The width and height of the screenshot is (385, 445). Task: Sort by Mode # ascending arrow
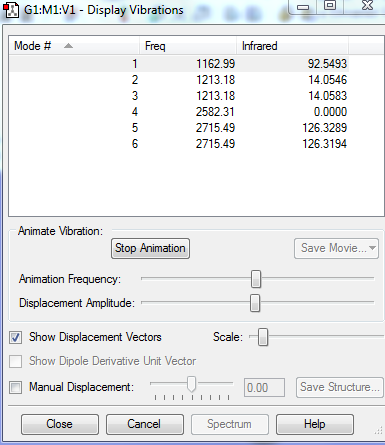click(x=68, y=46)
